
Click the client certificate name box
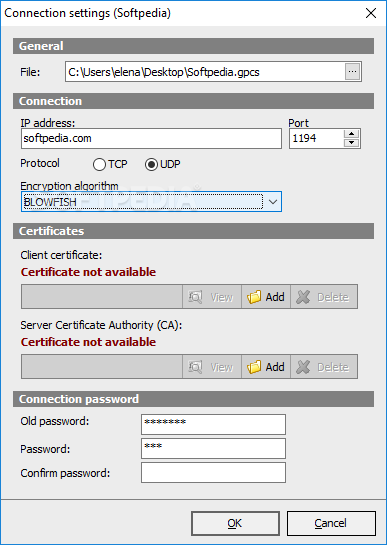click(102, 297)
